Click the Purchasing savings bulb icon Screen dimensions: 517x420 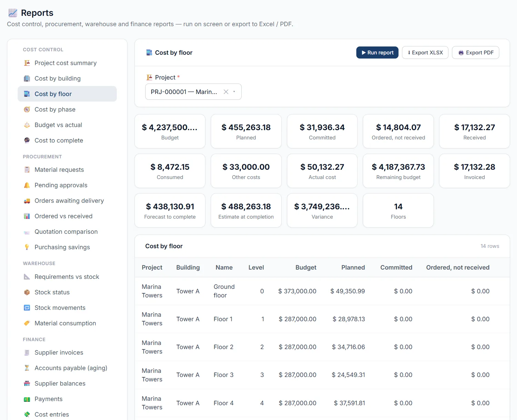[x=27, y=247]
